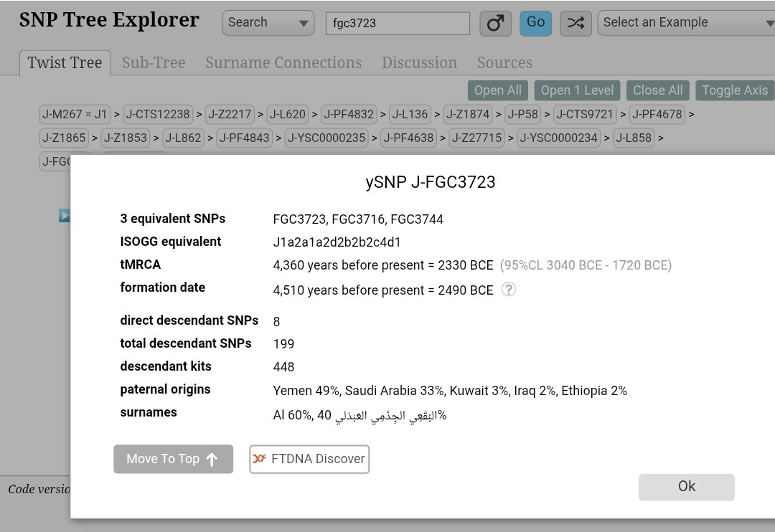Select the J-Z2217 breadcrumb
The image size is (775, 532).
pos(230,114)
